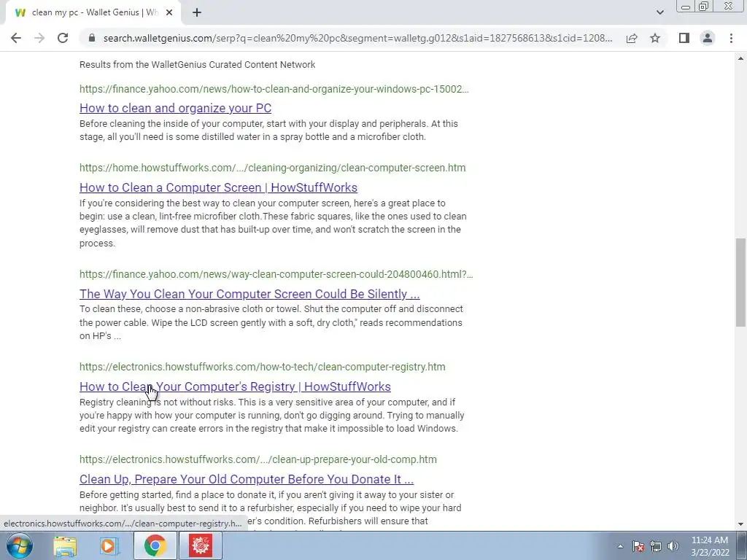The image size is (747, 560).
Task: Open 'The Way You Clean Your Computer Screen' link
Action: [249, 294]
